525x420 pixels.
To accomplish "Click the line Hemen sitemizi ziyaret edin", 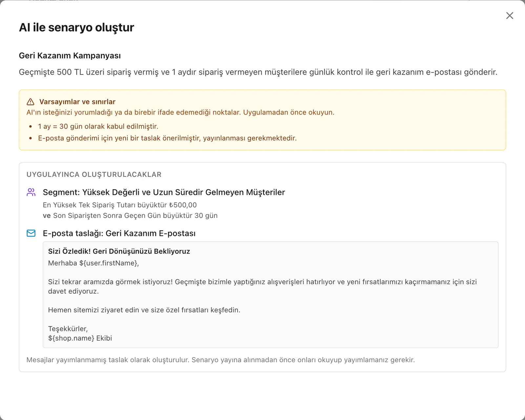I will click(144, 310).
